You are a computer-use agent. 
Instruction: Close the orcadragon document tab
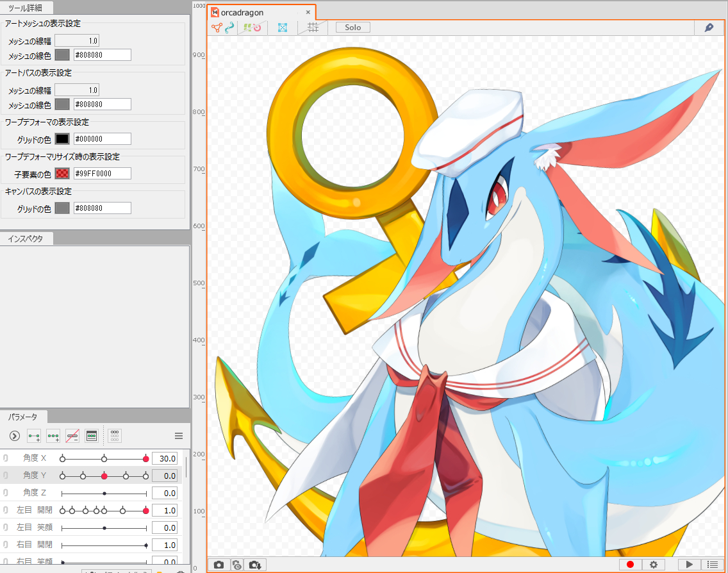click(308, 13)
